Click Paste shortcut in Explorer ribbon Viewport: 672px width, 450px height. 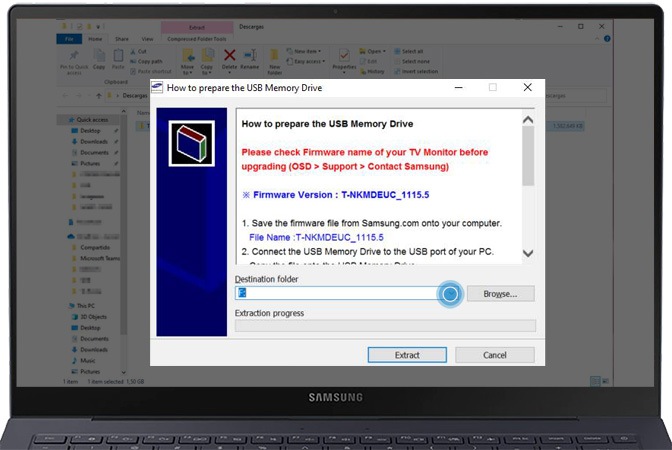coord(151,72)
